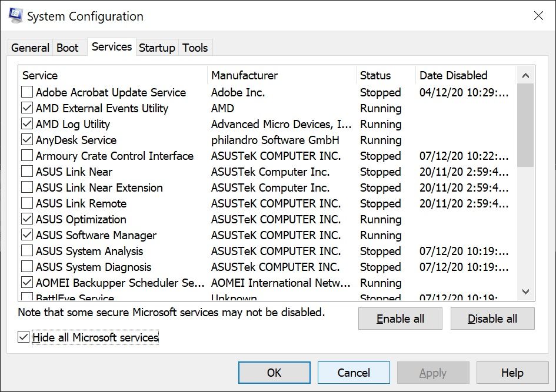Click the vertical scrollbar thumb
This screenshot has height=392, width=556.
[525, 125]
